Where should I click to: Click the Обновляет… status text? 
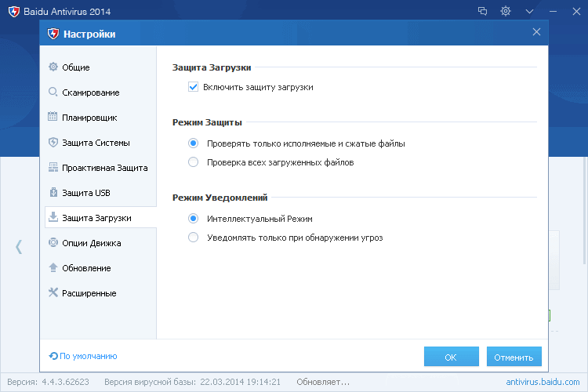(323, 382)
